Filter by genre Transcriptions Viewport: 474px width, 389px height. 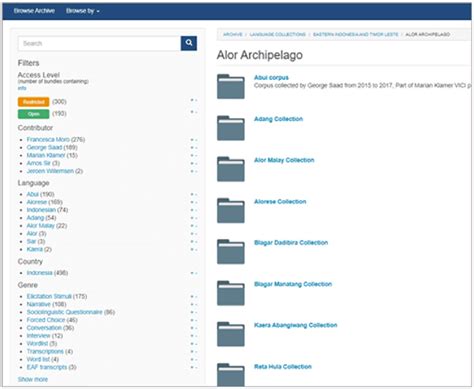tap(45, 352)
